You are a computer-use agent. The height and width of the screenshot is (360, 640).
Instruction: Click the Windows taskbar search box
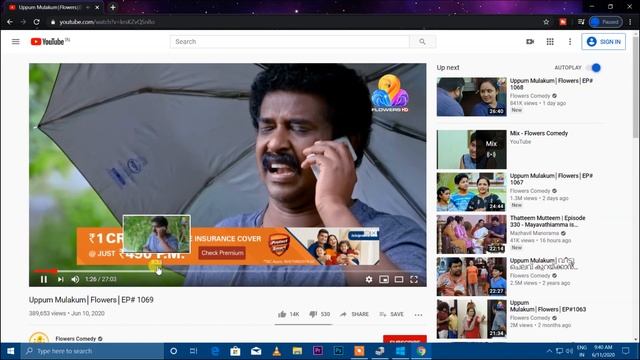click(x=92, y=351)
